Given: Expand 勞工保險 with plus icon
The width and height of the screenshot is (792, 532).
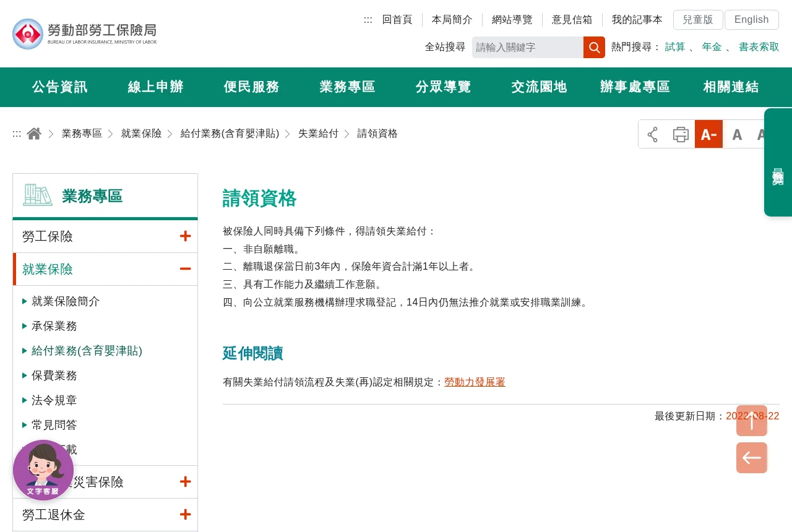Looking at the screenshot, I should [x=185, y=236].
